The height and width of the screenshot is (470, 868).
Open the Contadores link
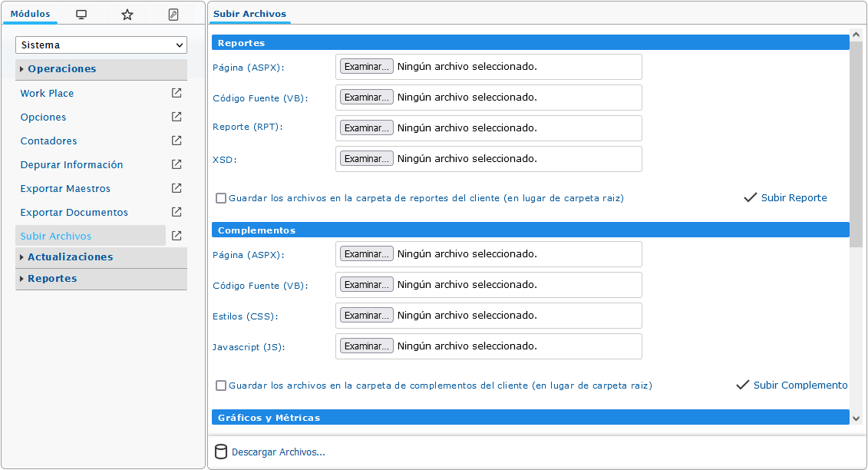[x=48, y=141]
